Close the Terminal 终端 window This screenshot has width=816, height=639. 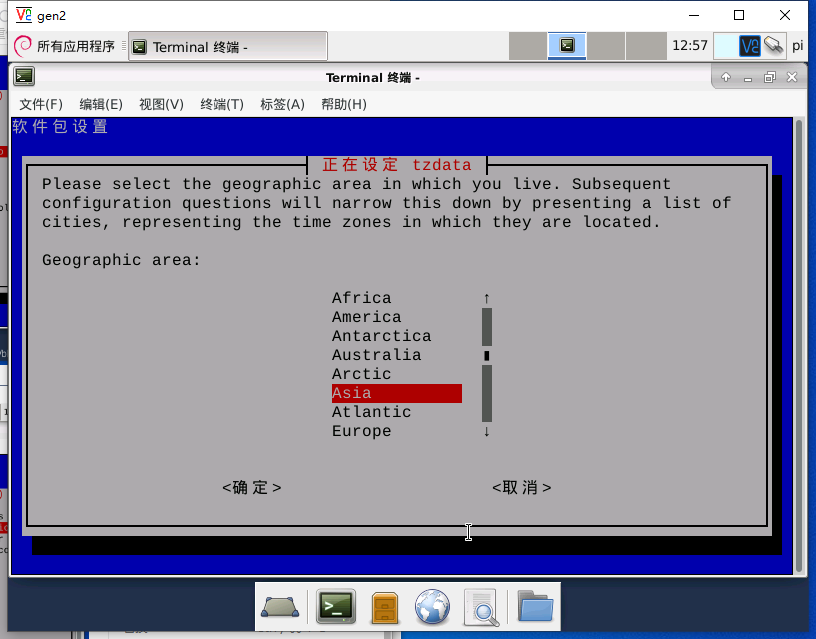(792, 78)
